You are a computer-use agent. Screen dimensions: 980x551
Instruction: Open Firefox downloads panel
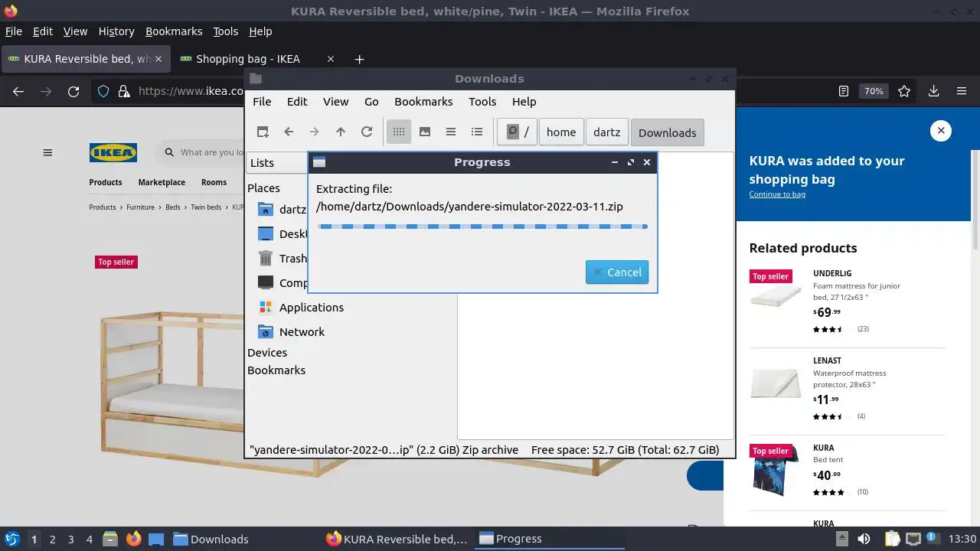pos(933,91)
